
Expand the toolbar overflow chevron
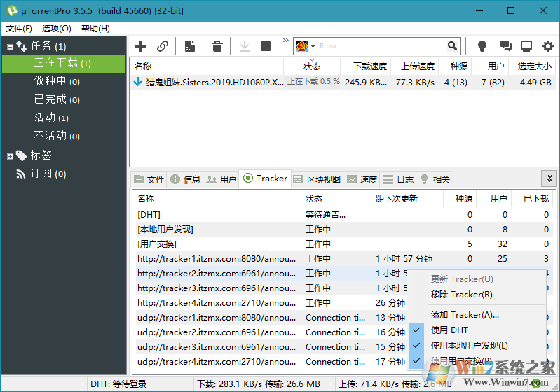[285, 41]
